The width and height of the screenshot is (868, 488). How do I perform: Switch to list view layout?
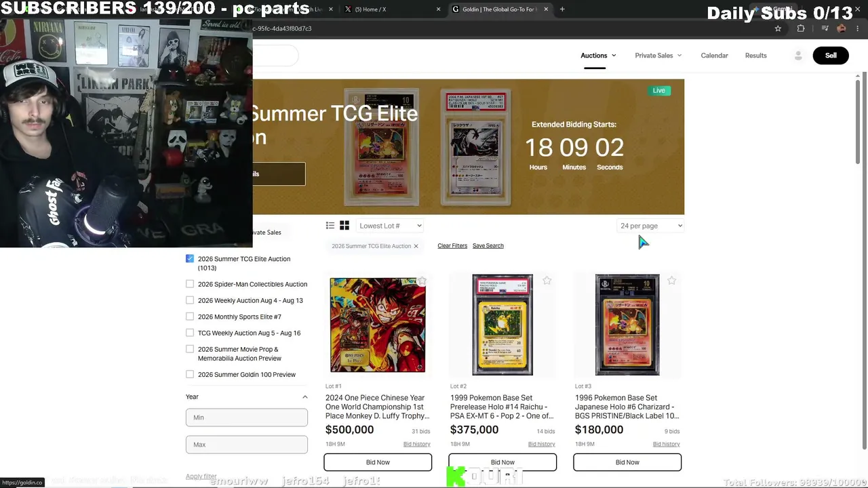coord(330,226)
